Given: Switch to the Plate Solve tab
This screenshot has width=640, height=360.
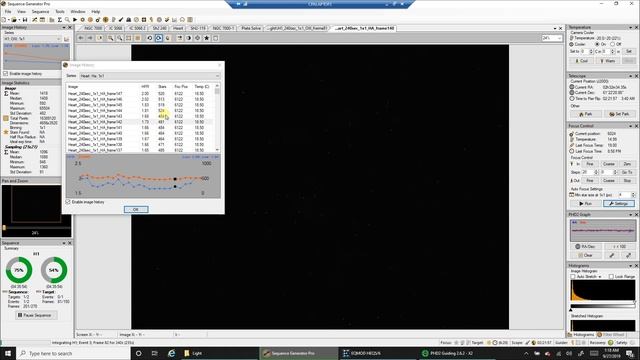Looking at the screenshot, I should pos(251,28).
